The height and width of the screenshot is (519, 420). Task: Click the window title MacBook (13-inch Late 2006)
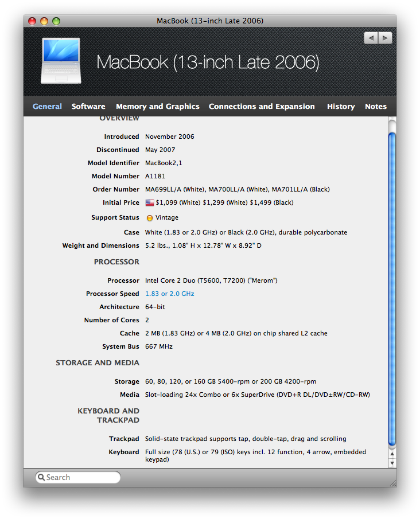click(x=210, y=21)
